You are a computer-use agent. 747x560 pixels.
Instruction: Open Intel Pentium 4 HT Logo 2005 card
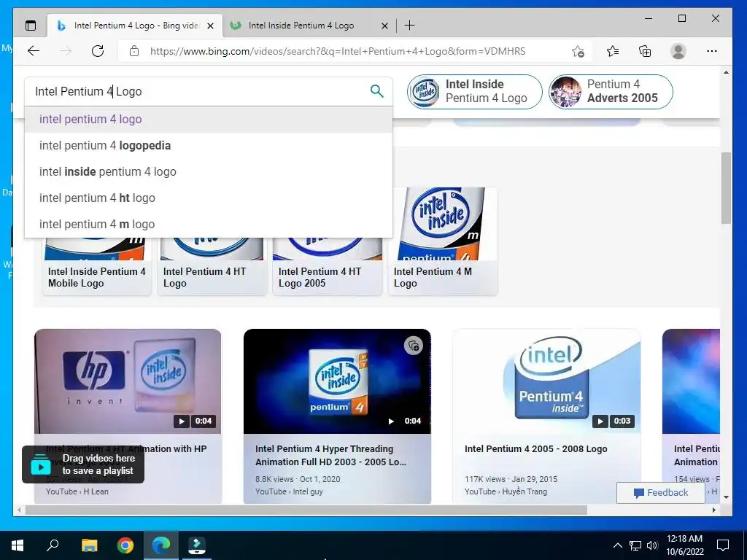328,267
